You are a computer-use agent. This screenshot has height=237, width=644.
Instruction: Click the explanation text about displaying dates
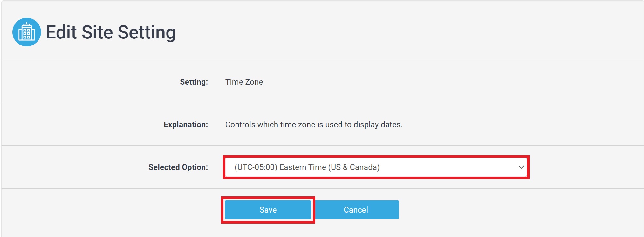(313, 124)
